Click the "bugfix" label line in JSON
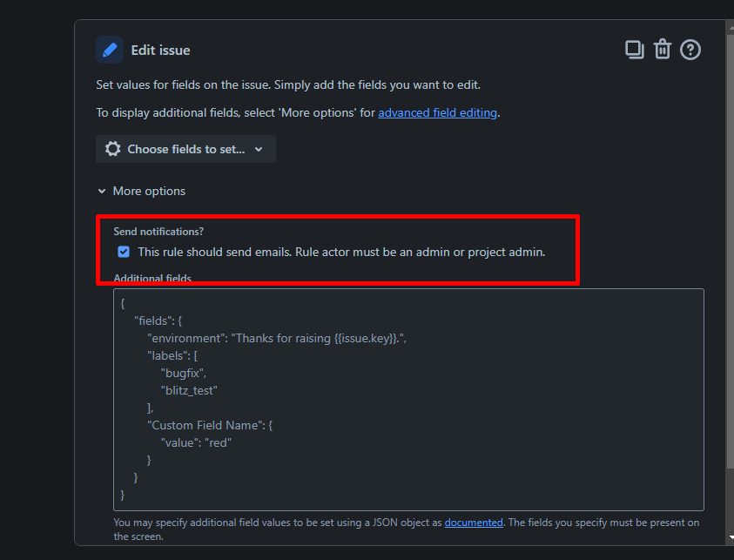This screenshot has height=560, width=734. click(x=184, y=373)
